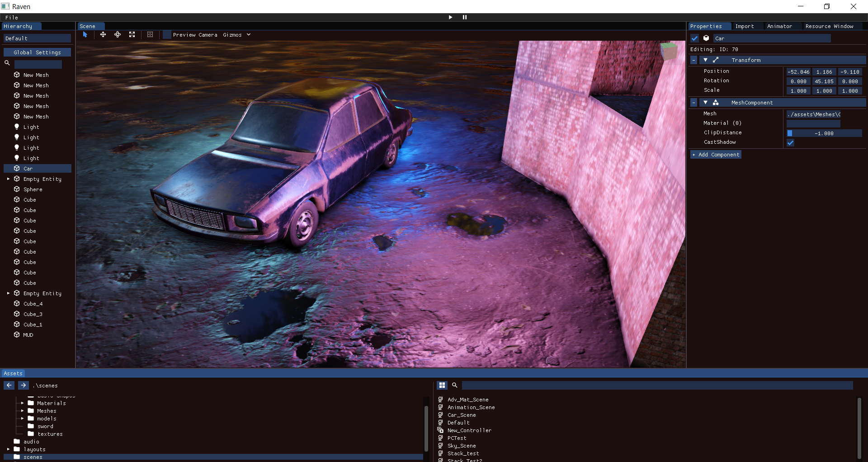Select the Move/Translate gizmo tool
Viewport: 868px width, 462px height.
coord(103,34)
